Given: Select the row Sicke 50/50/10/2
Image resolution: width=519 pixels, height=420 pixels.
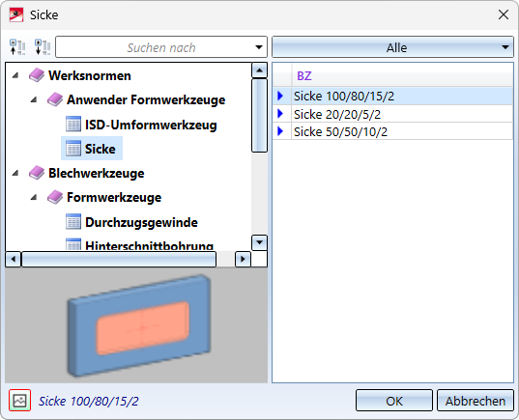Looking at the screenshot, I should [x=392, y=131].
